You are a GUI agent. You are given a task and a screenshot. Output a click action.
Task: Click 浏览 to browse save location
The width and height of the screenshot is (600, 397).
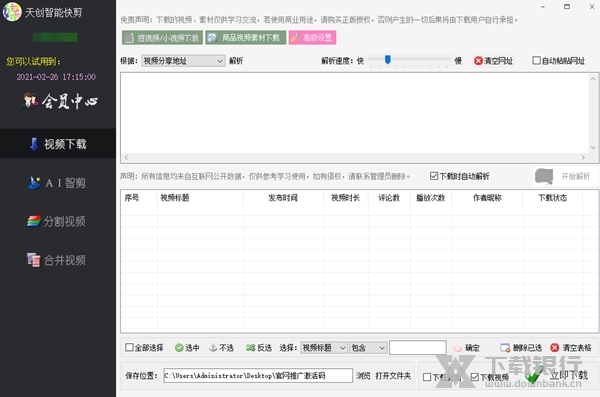[363, 376]
